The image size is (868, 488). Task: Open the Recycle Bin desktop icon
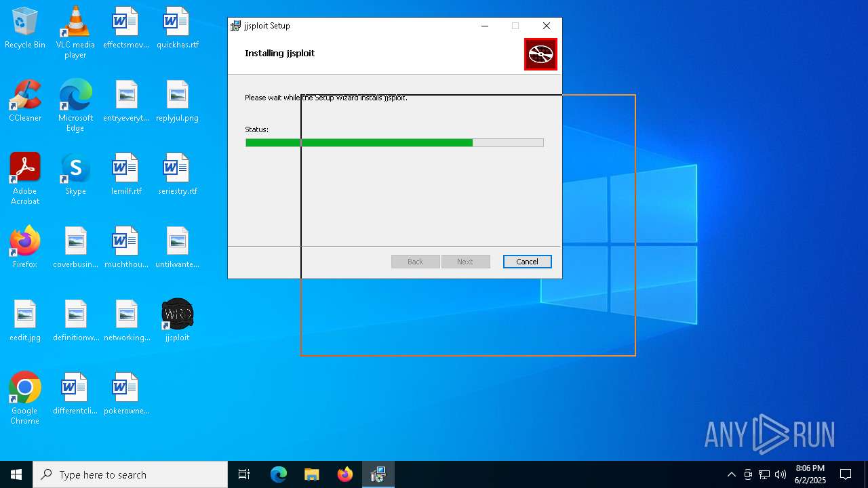(25, 28)
